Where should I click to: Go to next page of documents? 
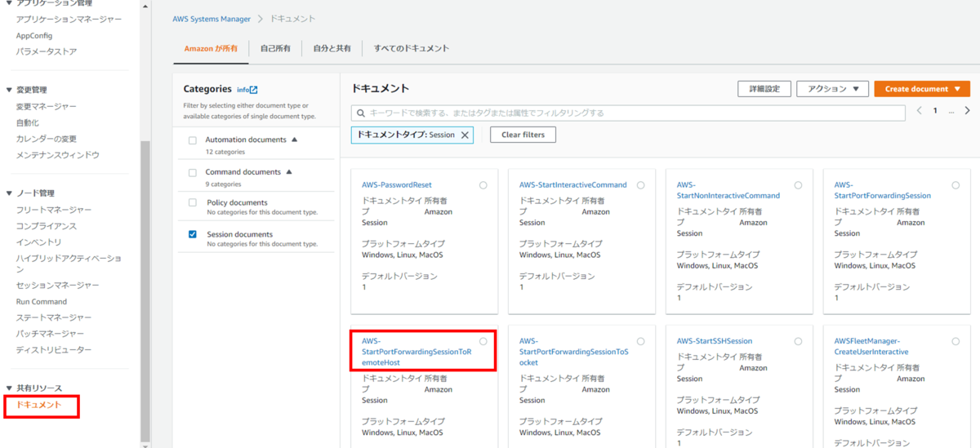966,110
